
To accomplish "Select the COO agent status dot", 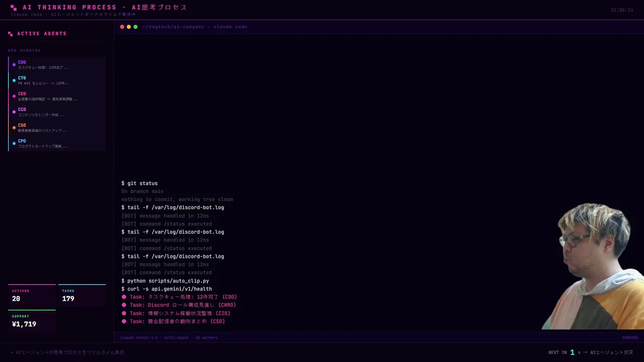I will [14, 65].
